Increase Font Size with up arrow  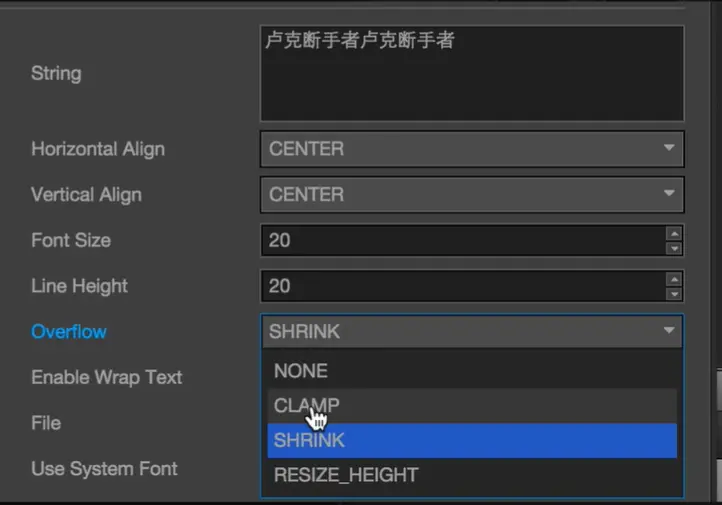click(674, 234)
